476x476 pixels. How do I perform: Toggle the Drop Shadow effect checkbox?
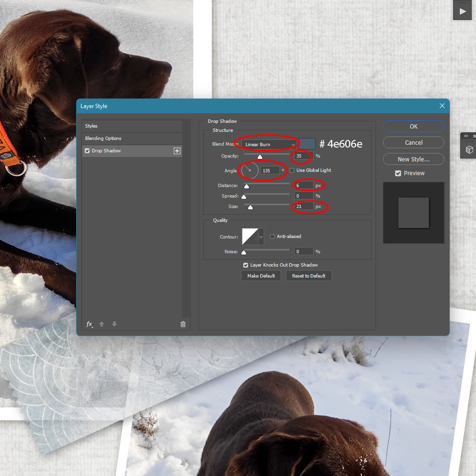point(87,150)
